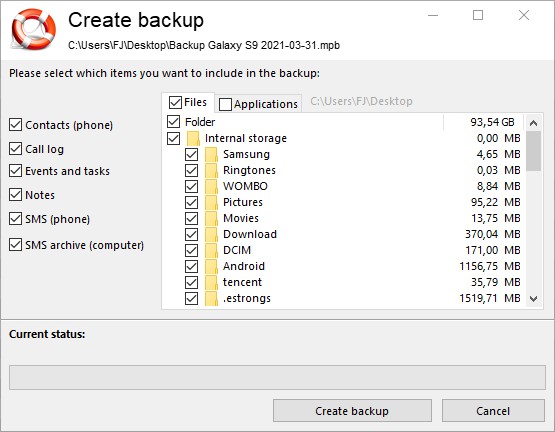Select the Files tab
This screenshot has width=555, height=432.
pos(188,103)
